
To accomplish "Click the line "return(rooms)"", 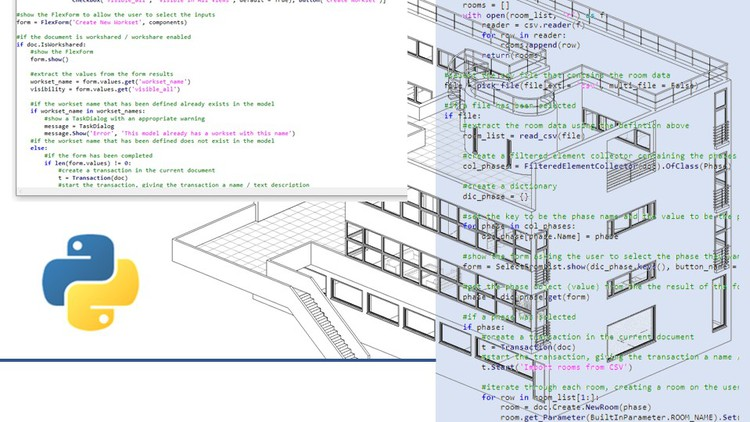I will tap(512, 56).
